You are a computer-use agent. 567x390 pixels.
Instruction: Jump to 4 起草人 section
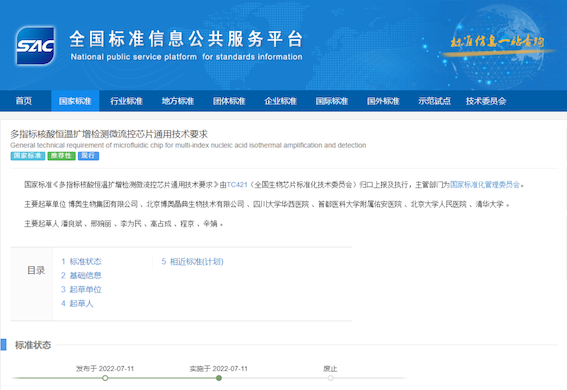pos(77,304)
